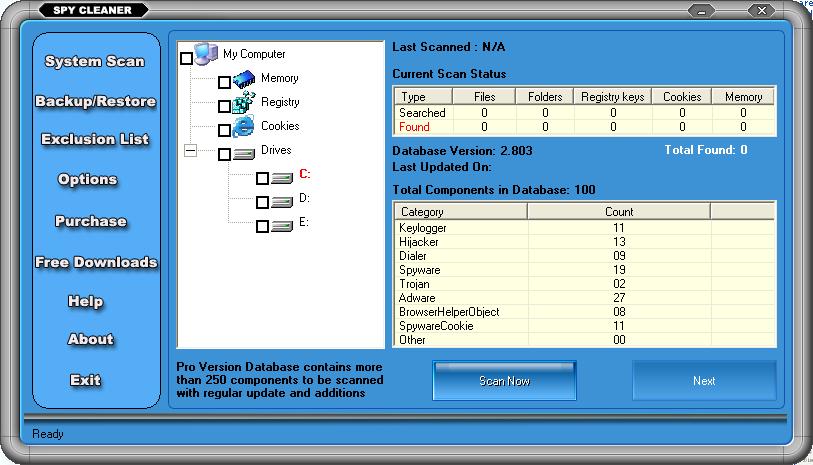This screenshot has height=465, width=813.
Task: Click the C: drive icon
Action: coord(282,178)
